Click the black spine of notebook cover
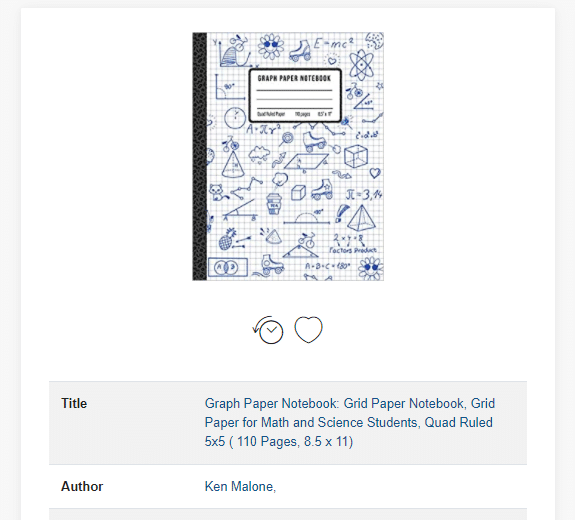The width and height of the screenshot is (575, 520). tap(199, 157)
